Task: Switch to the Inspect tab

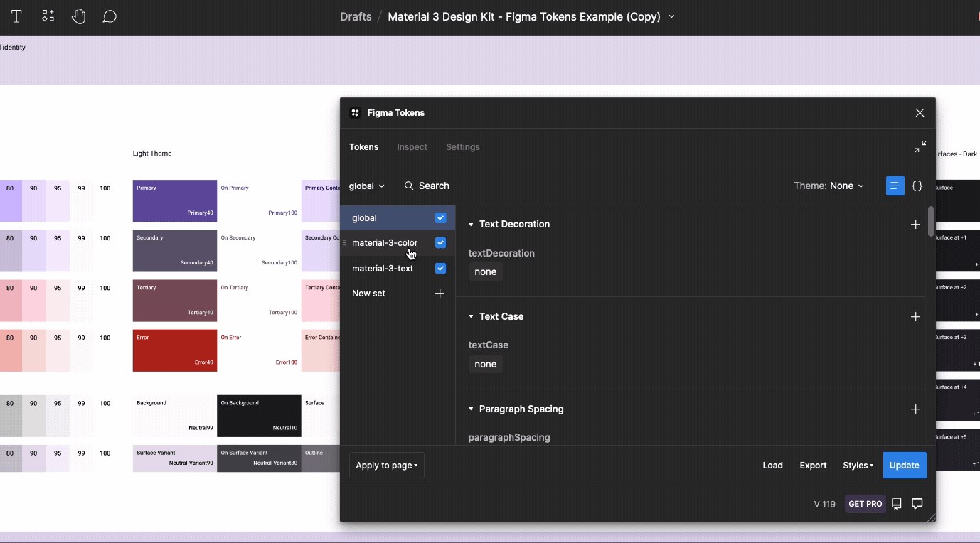Action: (412, 147)
